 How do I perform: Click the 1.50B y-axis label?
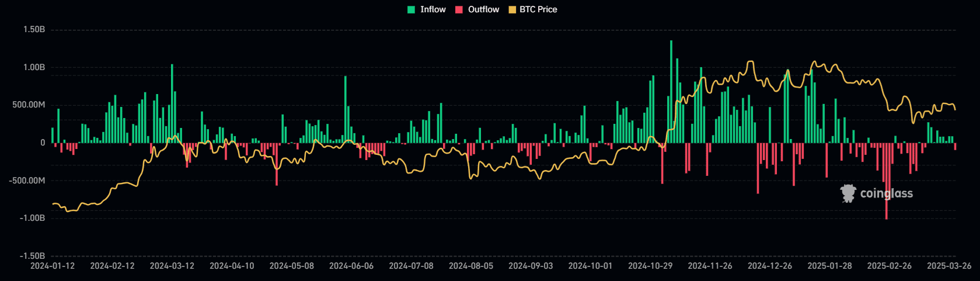click(34, 29)
